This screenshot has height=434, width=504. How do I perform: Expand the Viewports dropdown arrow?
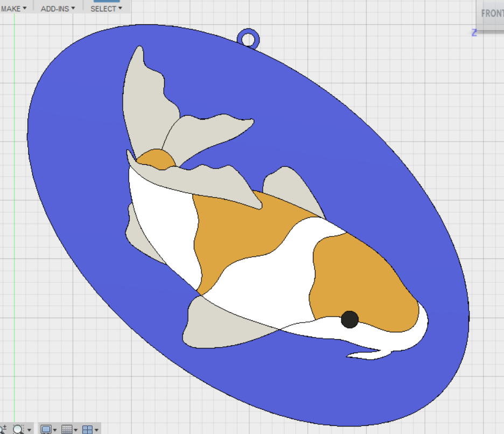tap(96, 430)
